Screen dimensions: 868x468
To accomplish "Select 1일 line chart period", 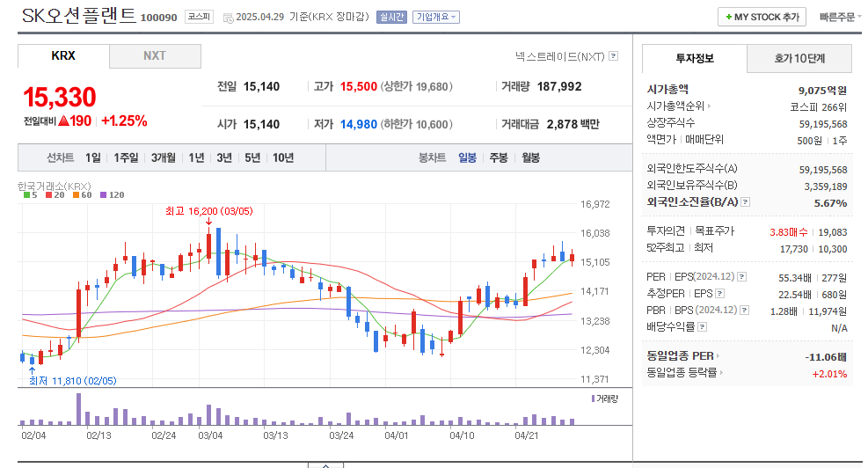I will [93, 157].
